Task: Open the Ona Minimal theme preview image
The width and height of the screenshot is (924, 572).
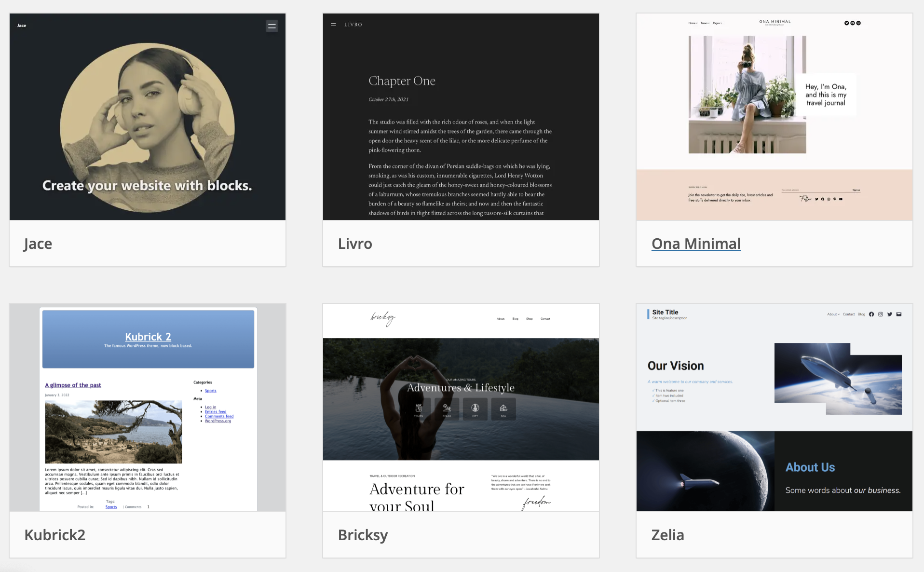Action: tap(774, 117)
